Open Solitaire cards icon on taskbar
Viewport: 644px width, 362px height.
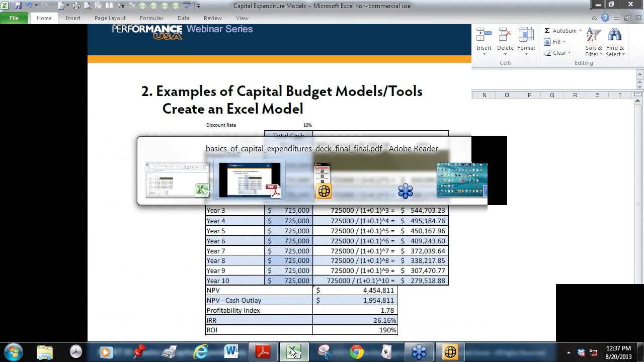[x=386, y=352]
